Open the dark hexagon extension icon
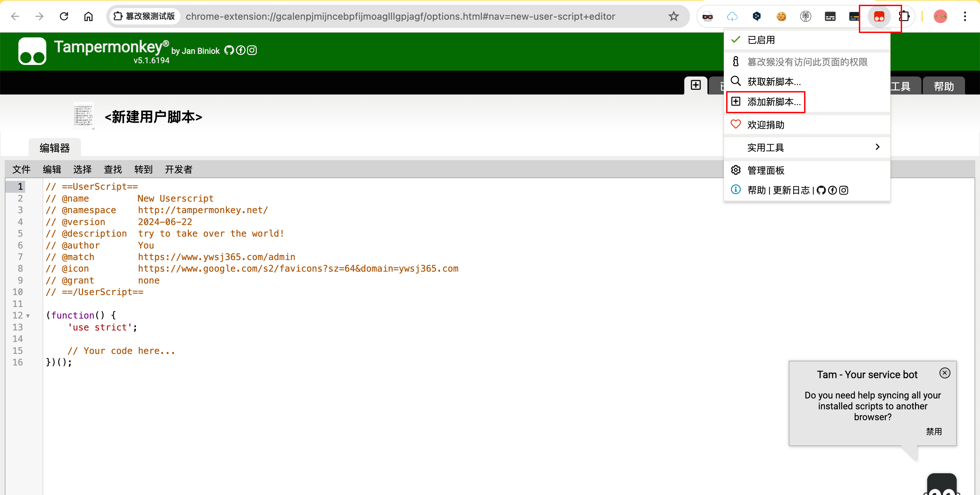This screenshot has width=980, height=495. tap(756, 16)
